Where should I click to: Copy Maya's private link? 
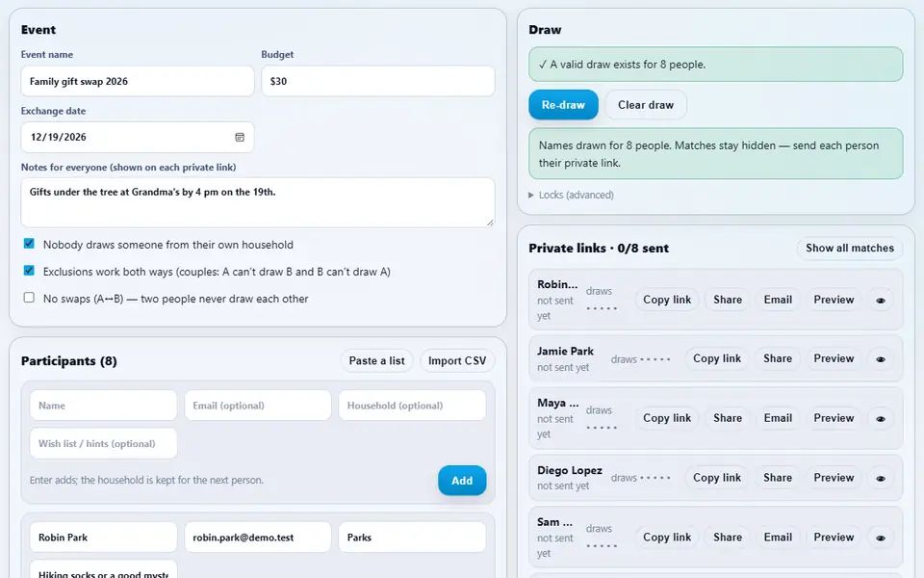pyautogui.click(x=667, y=418)
